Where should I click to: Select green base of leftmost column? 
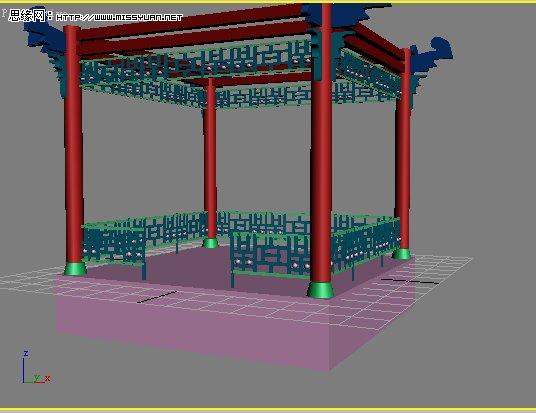(75, 269)
